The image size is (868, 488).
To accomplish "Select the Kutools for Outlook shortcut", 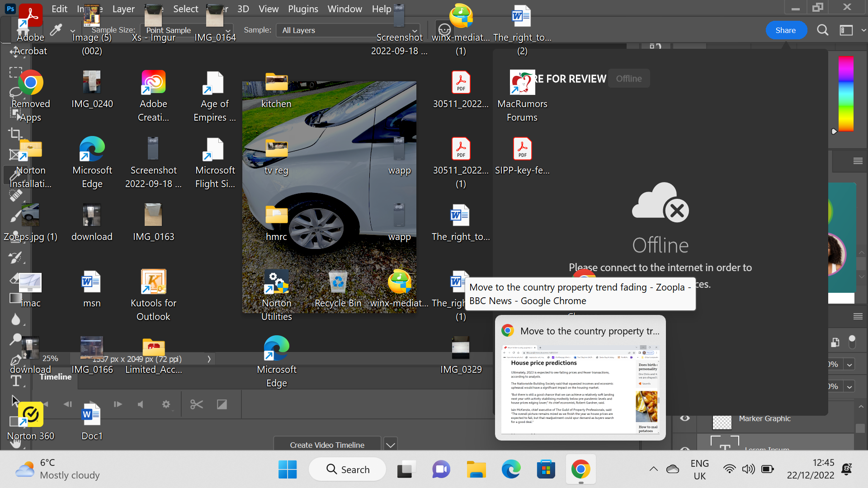I will (153, 296).
